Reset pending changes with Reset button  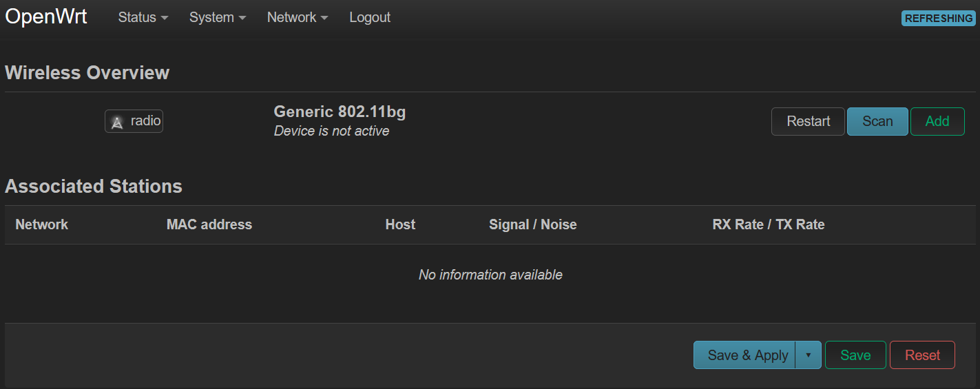point(922,355)
